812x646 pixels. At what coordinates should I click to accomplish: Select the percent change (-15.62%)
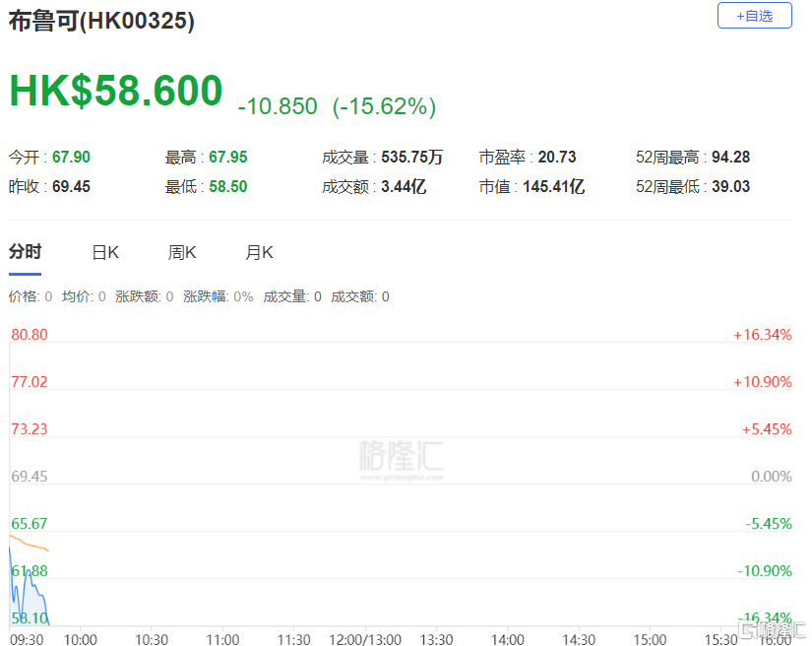coord(384,106)
